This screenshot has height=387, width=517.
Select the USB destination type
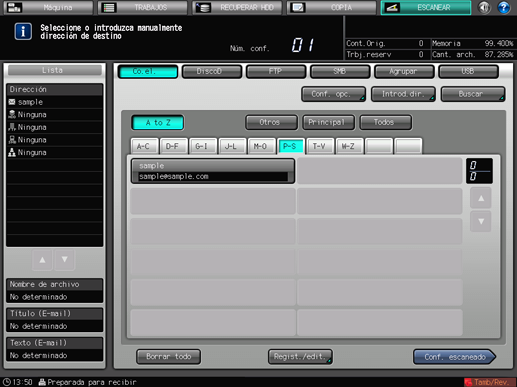tap(468, 71)
